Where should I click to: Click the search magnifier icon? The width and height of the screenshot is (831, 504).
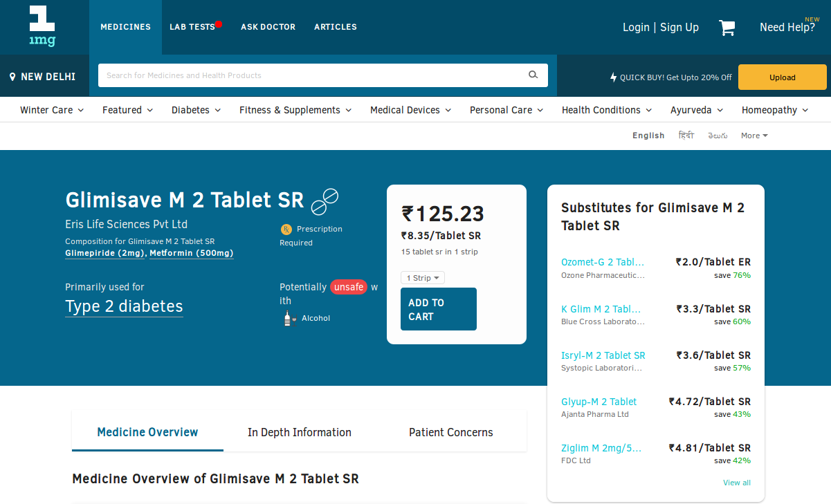533,75
